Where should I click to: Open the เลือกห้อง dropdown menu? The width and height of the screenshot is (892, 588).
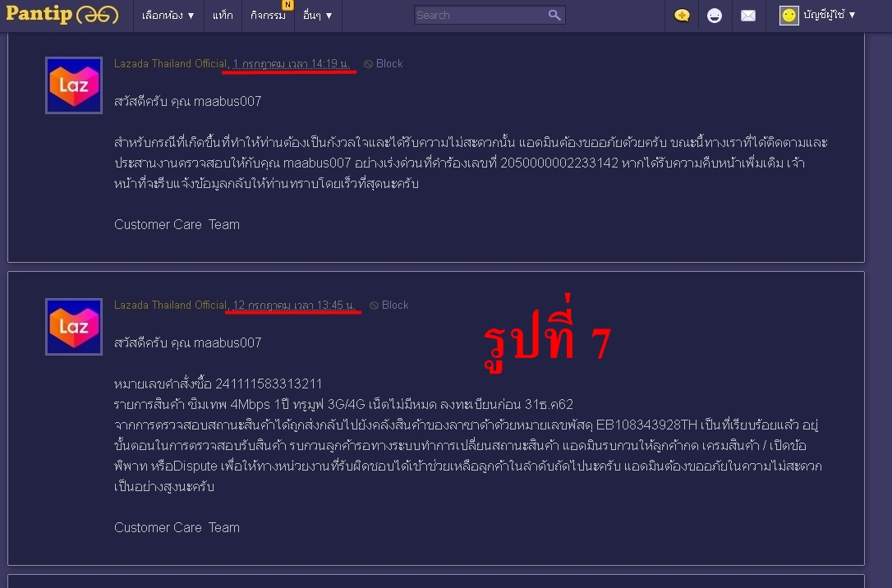pyautogui.click(x=168, y=16)
